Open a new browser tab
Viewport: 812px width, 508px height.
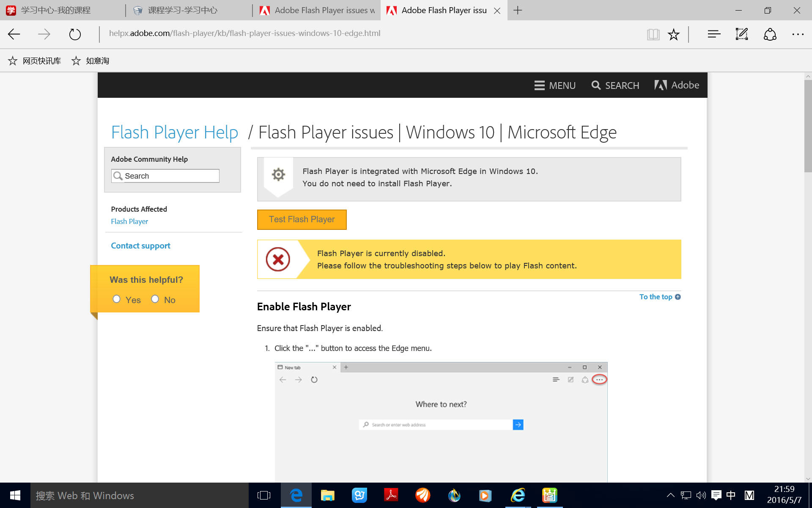point(518,10)
